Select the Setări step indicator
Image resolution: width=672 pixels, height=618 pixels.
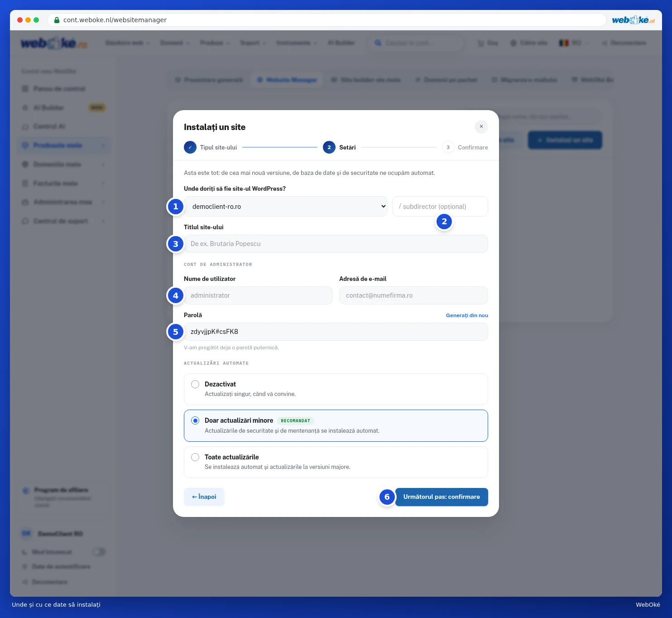[x=340, y=147]
